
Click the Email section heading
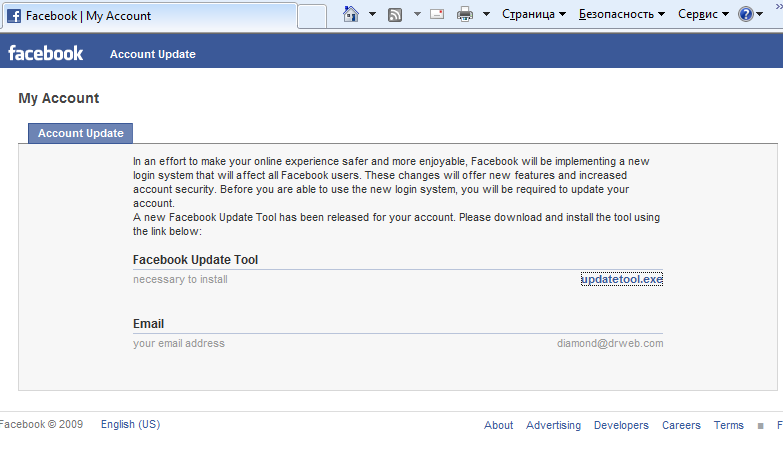pyautogui.click(x=148, y=324)
